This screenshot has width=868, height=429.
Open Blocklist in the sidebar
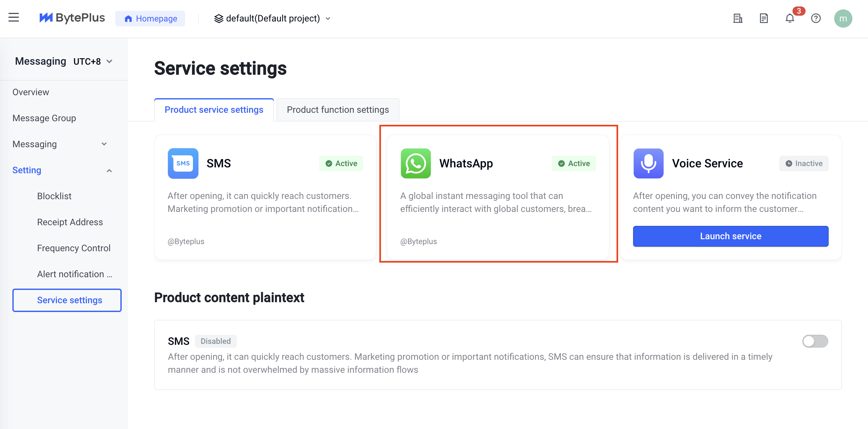pyautogui.click(x=54, y=196)
